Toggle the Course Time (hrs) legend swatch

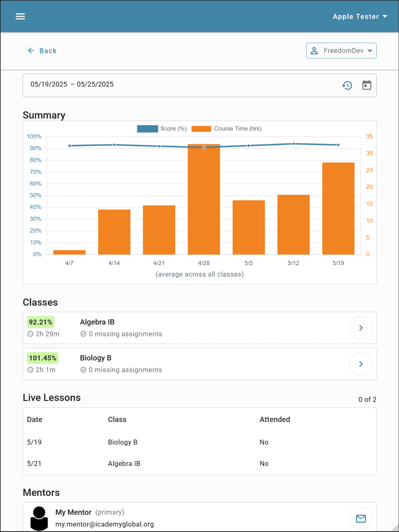[x=201, y=129]
